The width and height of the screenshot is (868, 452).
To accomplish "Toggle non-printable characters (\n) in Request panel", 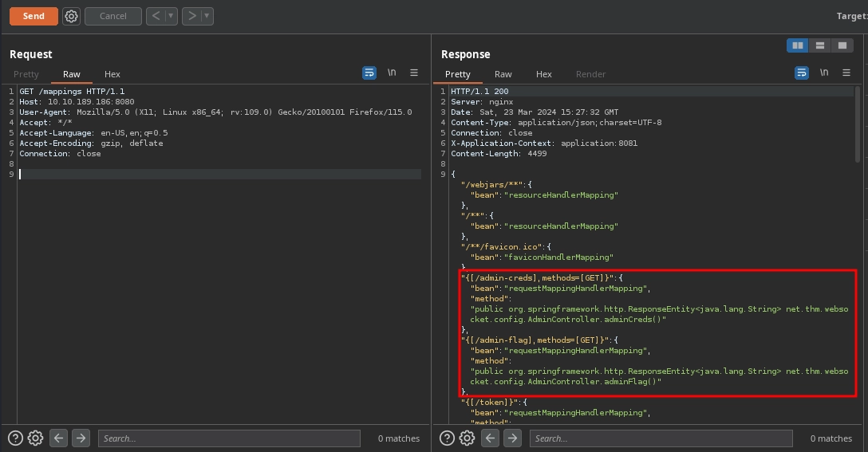I will 392,73.
